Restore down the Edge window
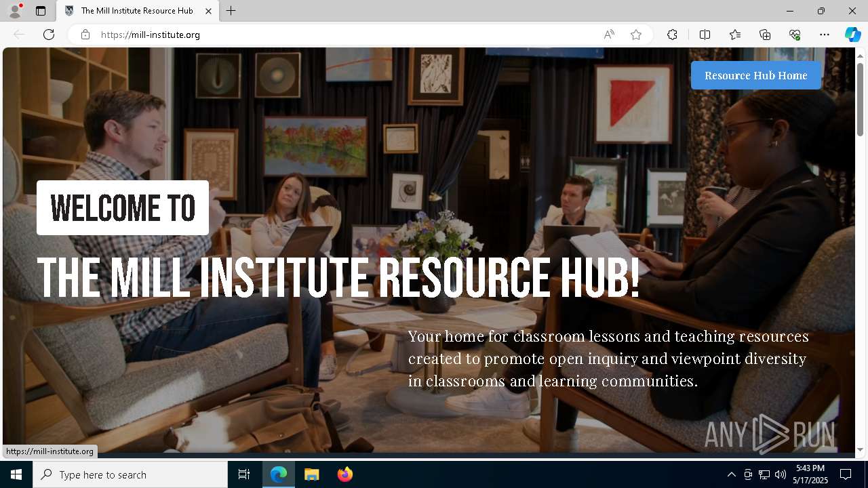Viewport: 868px width, 488px height. tap(821, 11)
